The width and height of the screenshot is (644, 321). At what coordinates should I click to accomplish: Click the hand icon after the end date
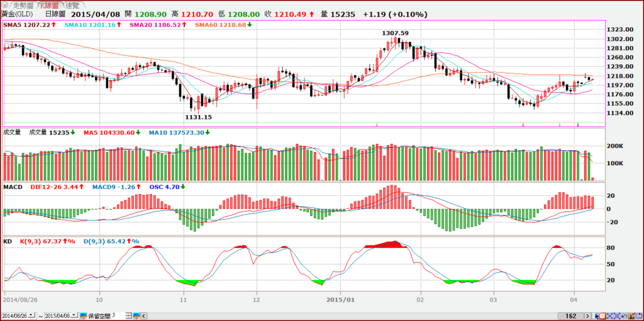[x=84, y=316]
